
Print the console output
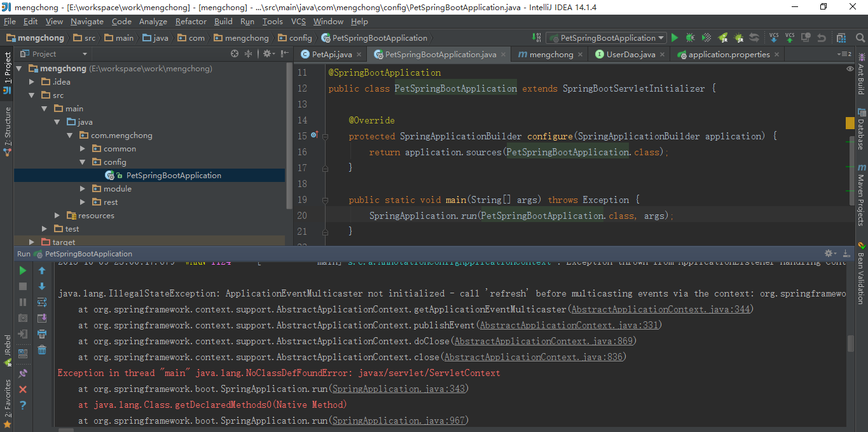(42, 333)
